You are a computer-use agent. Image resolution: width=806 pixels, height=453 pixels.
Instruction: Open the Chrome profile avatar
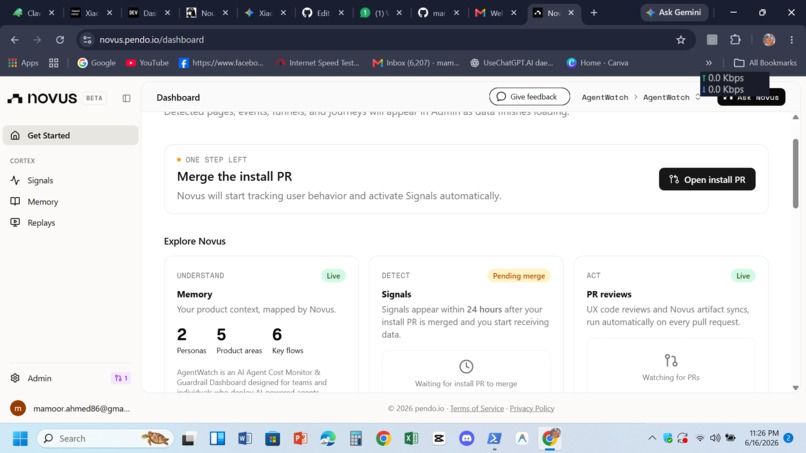(768, 40)
